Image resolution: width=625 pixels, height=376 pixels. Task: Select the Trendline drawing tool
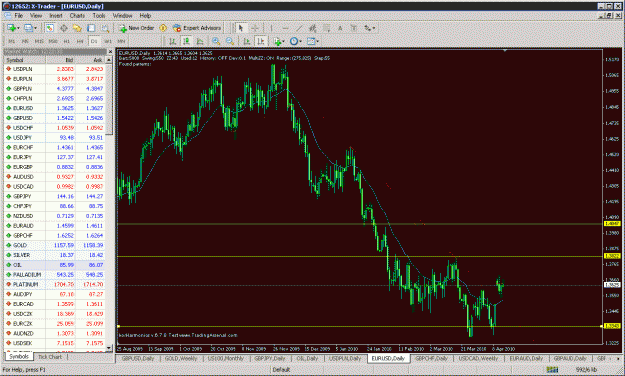pos(299,28)
